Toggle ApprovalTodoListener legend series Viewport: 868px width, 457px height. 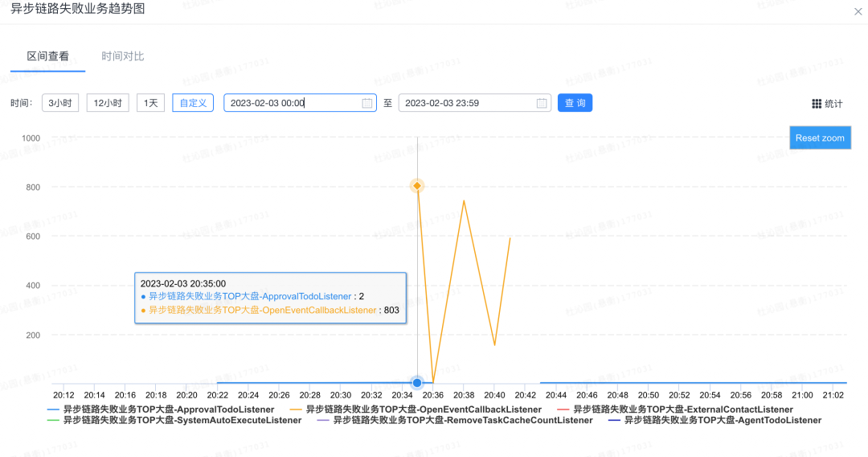point(161,410)
